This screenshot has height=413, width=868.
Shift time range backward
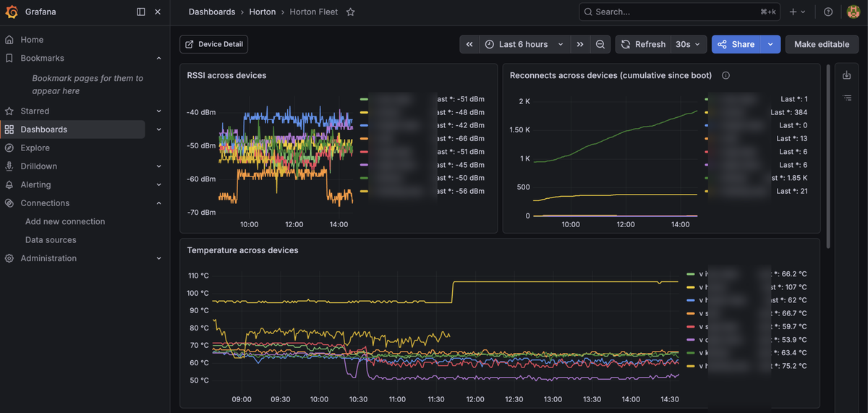(x=469, y=44)
